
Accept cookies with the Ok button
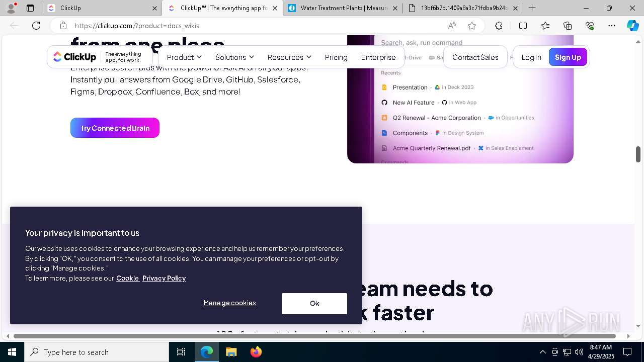click(x=314, y=303)
